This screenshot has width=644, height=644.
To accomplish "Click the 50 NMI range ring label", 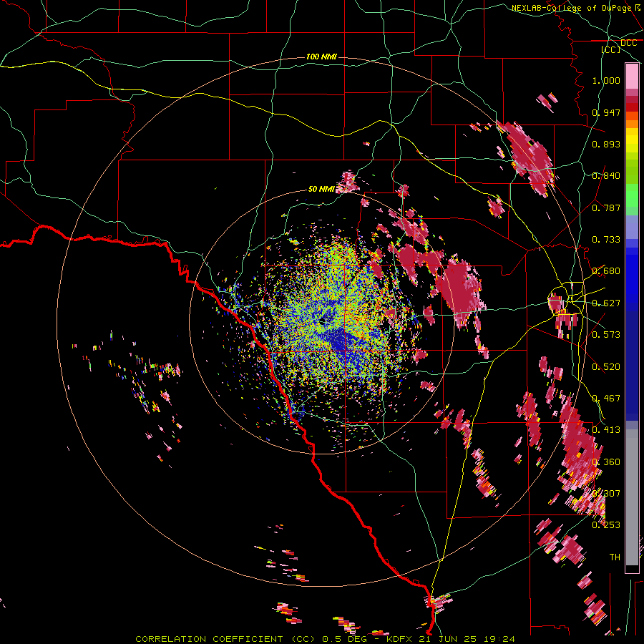I will coord(321,189).
